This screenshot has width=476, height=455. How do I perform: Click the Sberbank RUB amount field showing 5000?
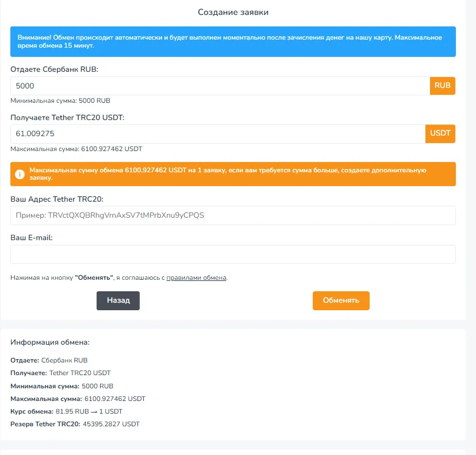[x=220, y=86]
